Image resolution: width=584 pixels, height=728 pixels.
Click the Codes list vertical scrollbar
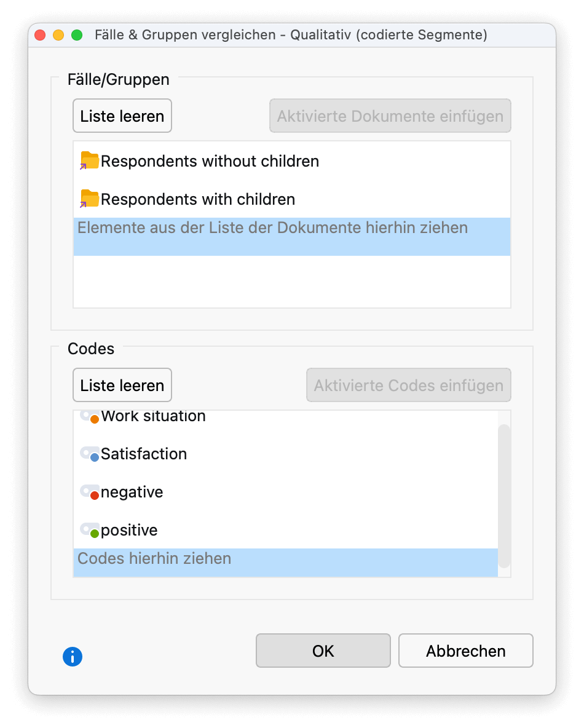tap(504, 495)
